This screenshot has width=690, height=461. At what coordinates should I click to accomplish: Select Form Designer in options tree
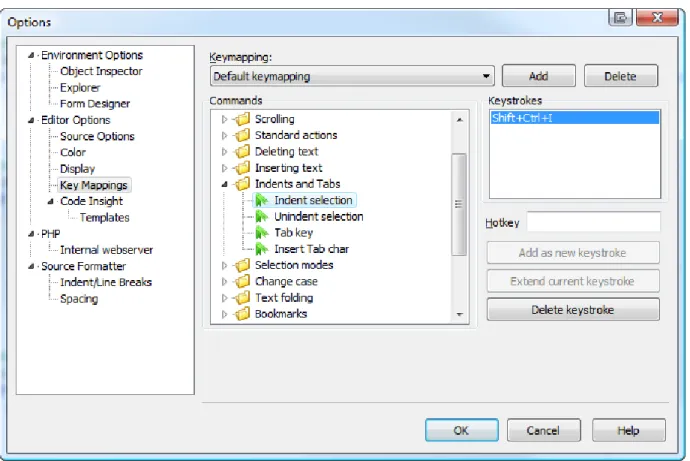pos(95,104)
